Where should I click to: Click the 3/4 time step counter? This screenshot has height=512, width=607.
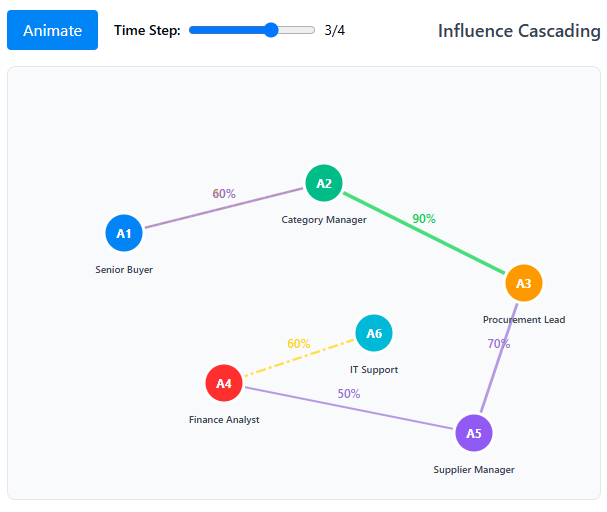335,30
